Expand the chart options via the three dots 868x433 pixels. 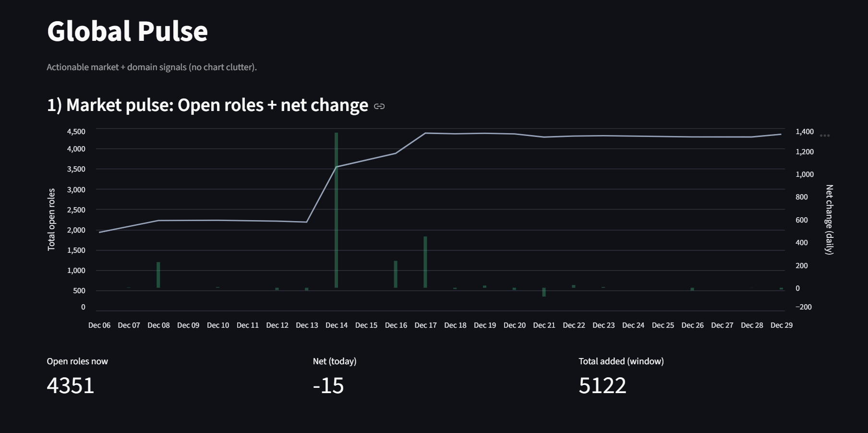coord(826,136)
